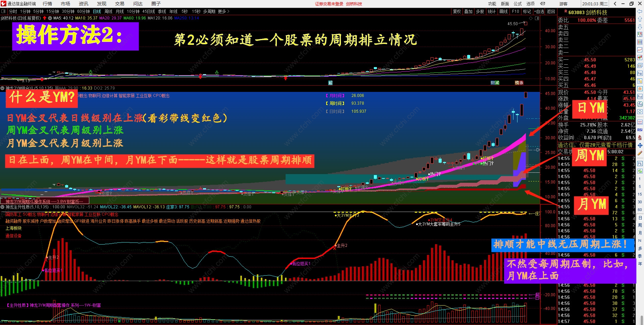Open dropdown arrow beside 剑桥科技 chart title
This screenshot has width=644, height=325.
click(x=50, y=18)
